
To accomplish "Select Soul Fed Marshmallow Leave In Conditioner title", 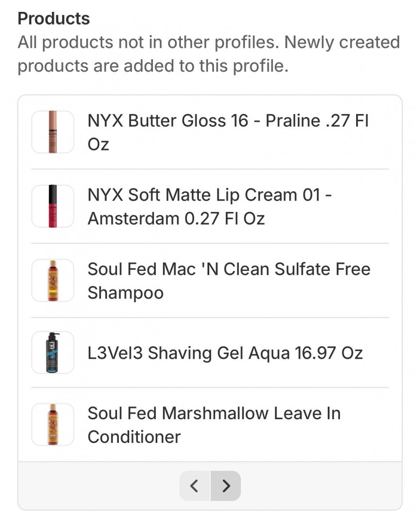I will [x=214, y=414].
